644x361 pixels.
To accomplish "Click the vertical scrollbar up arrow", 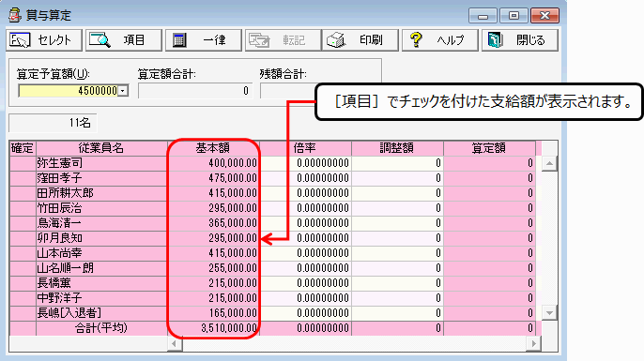I will [x=549, y=164].
